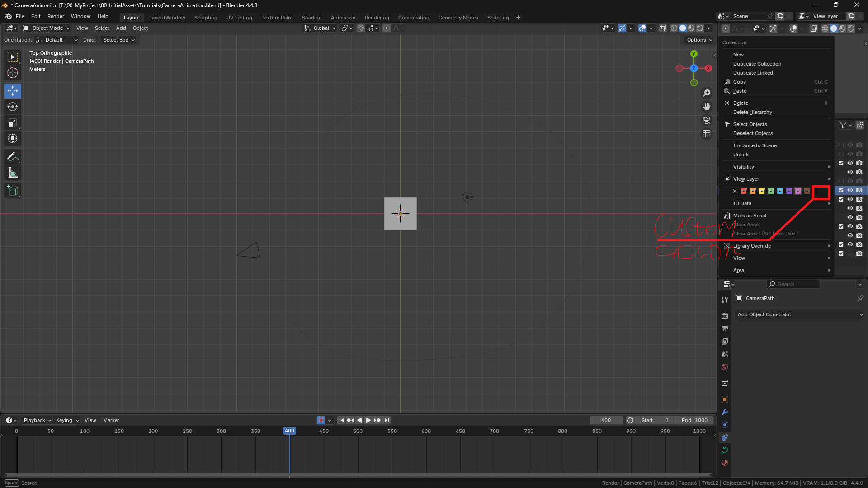Image resolution: width=868 pixels, height=488 pixels.
Task: Select the Select Box tool
Action: coord(13,57)
